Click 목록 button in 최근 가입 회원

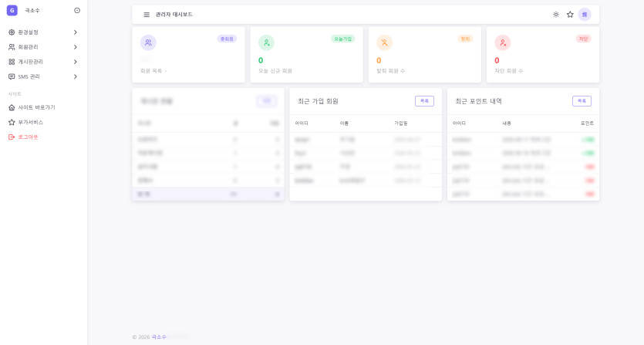tap(424, 101)
